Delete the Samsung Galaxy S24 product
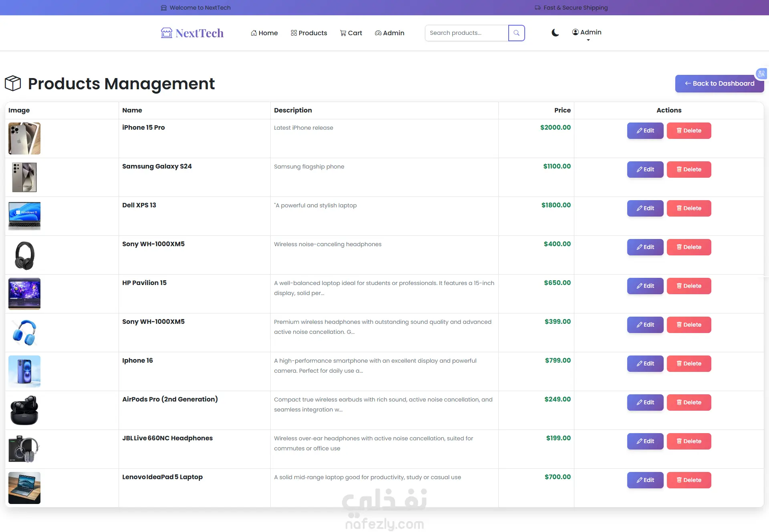Image resolution: width=769 pixels, height=532 pixels. coord(688,169)
